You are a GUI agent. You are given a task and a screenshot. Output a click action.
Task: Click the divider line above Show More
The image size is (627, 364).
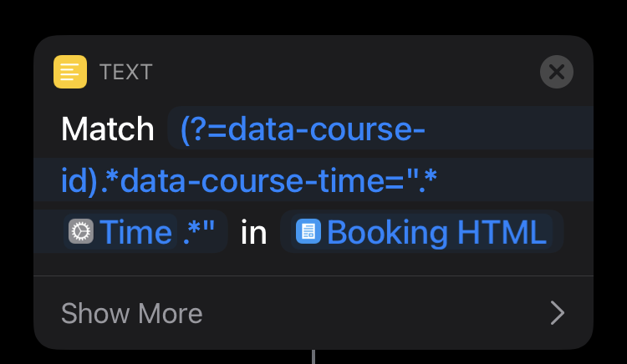313,276
